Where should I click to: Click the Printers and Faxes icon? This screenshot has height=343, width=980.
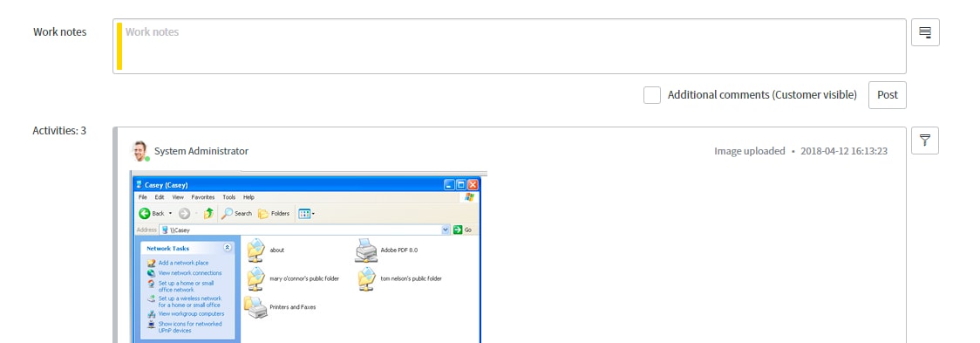255,307
